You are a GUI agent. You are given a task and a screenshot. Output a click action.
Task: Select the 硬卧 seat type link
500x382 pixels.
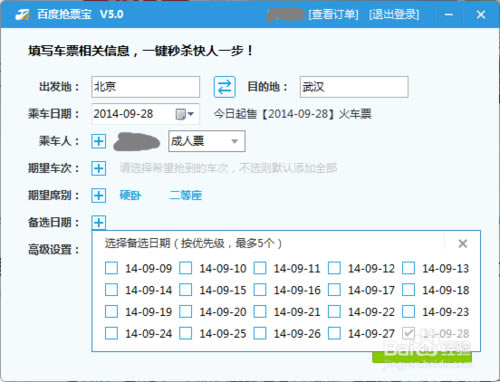tap(130, 195)
